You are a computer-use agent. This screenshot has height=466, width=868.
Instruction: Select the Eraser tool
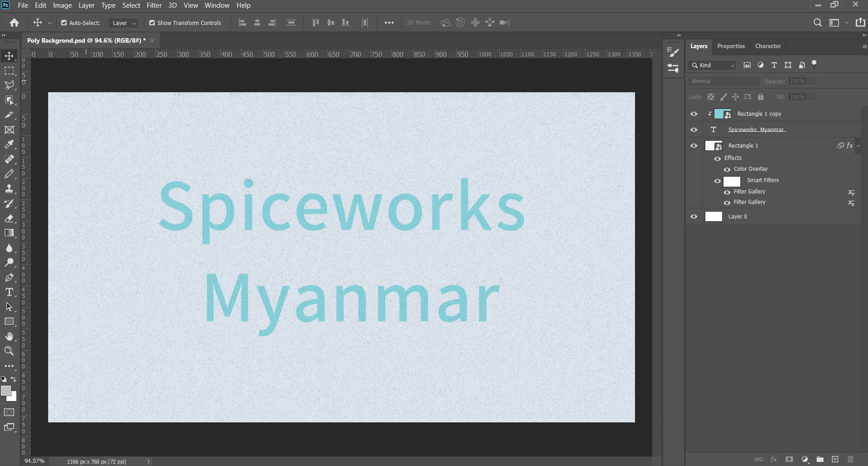coord(9,218)
